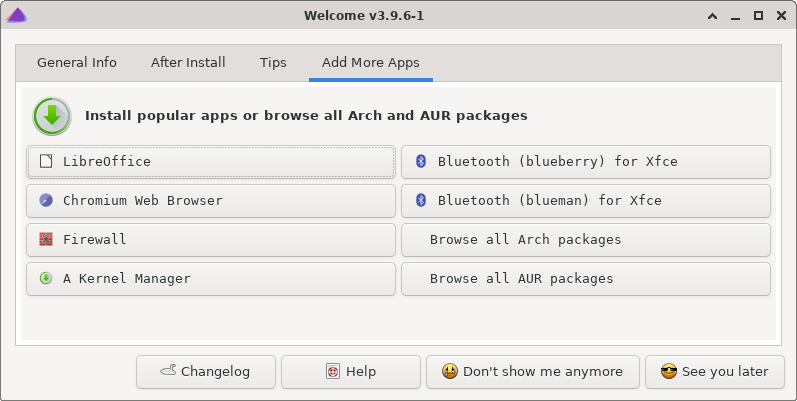Viewport: 797px width, 401px height.
Task: Install Bluetooth (blueberry) for Xfce
Action: [586, 162]
